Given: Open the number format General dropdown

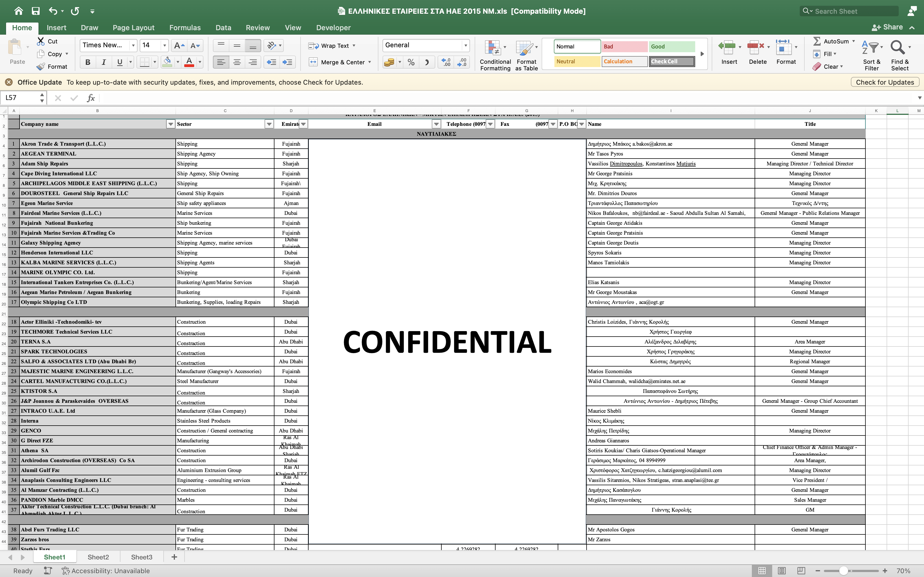Looking at the screenshot, I should coord(465,45).
